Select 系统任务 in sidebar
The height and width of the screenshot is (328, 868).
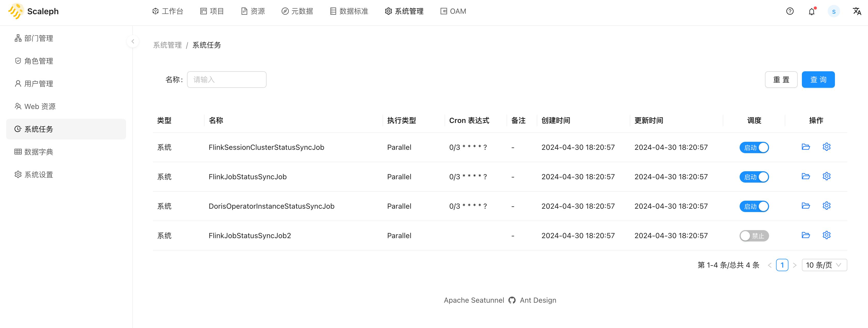(x=66, y=129)
